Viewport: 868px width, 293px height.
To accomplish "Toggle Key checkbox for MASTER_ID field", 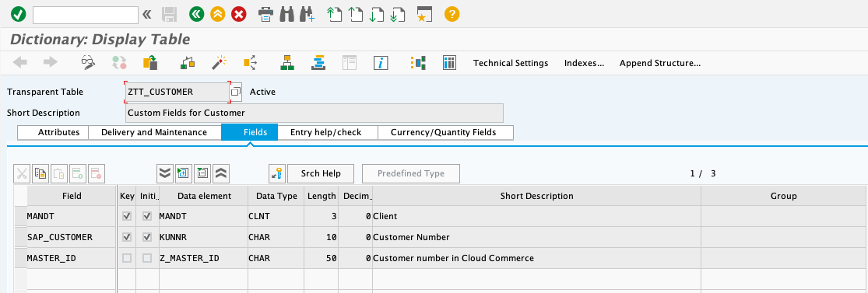I will point(127,258).
